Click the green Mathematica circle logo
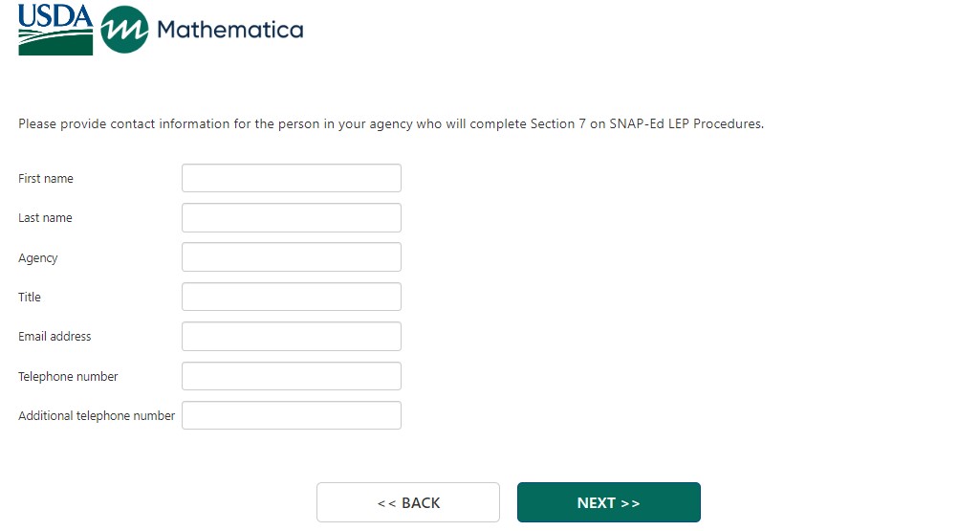This screenshot has height=531, width=980. [x=124, y=30]
